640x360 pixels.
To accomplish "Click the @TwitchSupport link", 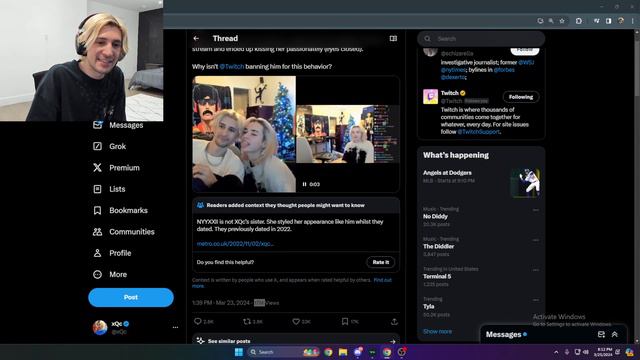I will 478,132.
